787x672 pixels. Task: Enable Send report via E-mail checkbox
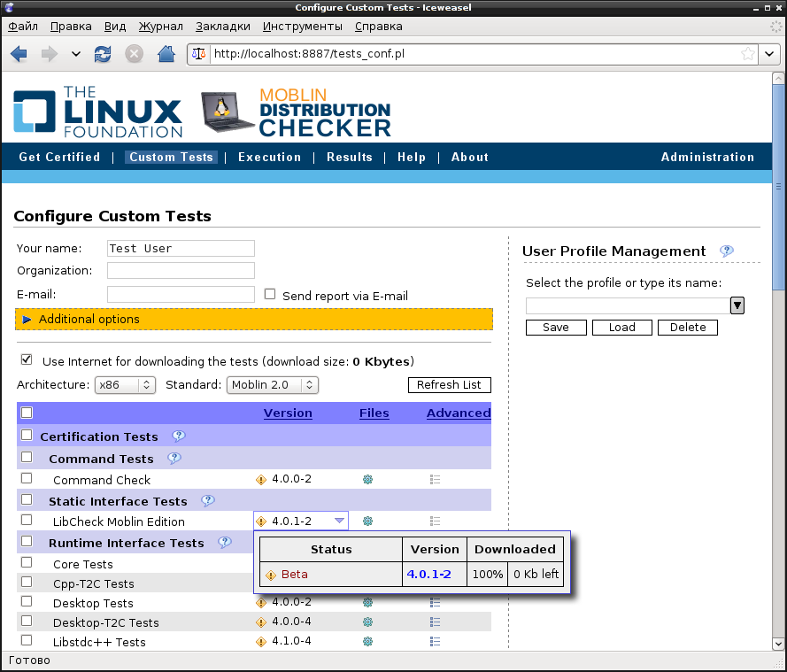[x=270, y=294]
